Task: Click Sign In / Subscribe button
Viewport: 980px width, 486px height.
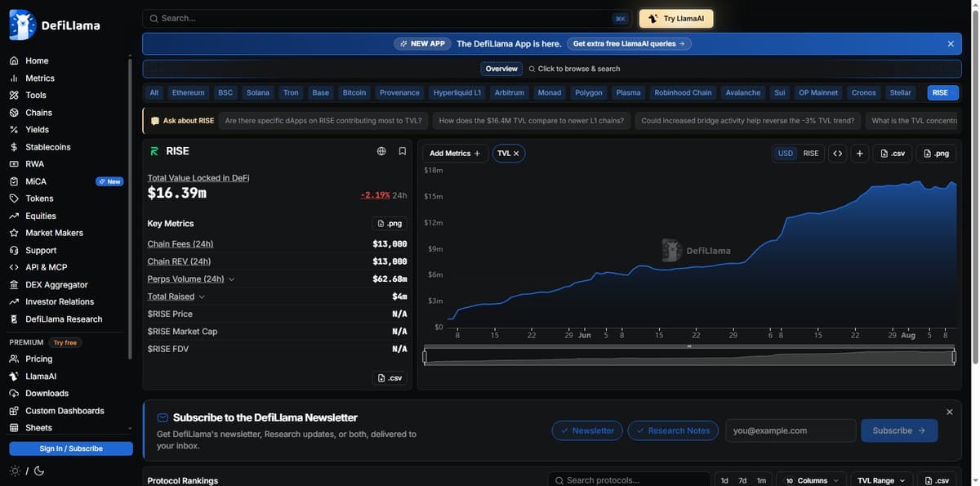Action: coord(71,448)
